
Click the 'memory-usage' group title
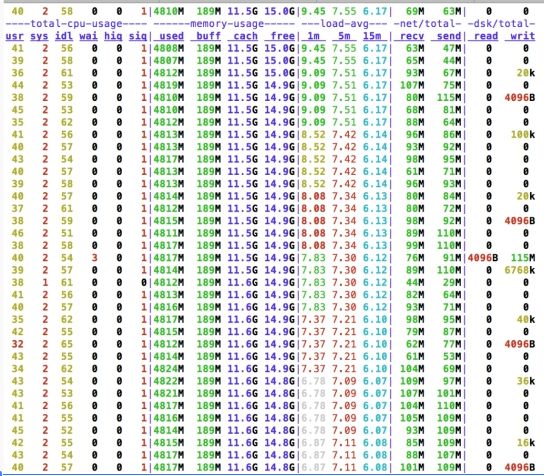227,24
